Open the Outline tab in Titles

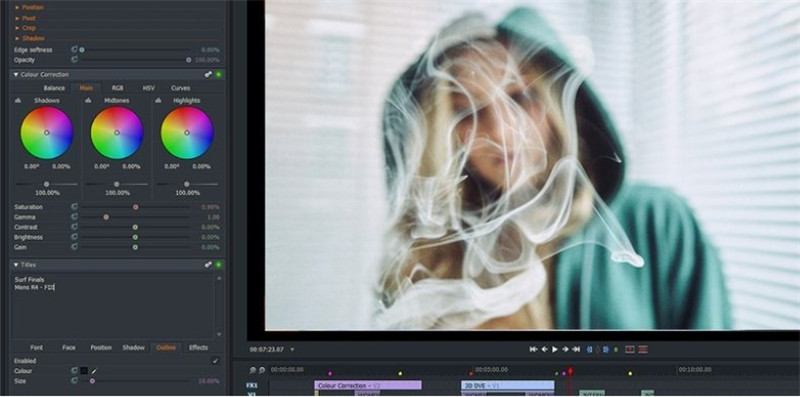166,348
